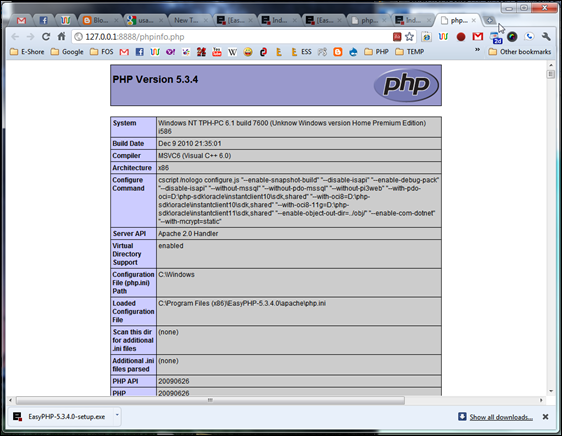Image resolution: width=562 pixels, height=436 pixels.
Task: Bookmark this page with the star icon
Action: 409,37
